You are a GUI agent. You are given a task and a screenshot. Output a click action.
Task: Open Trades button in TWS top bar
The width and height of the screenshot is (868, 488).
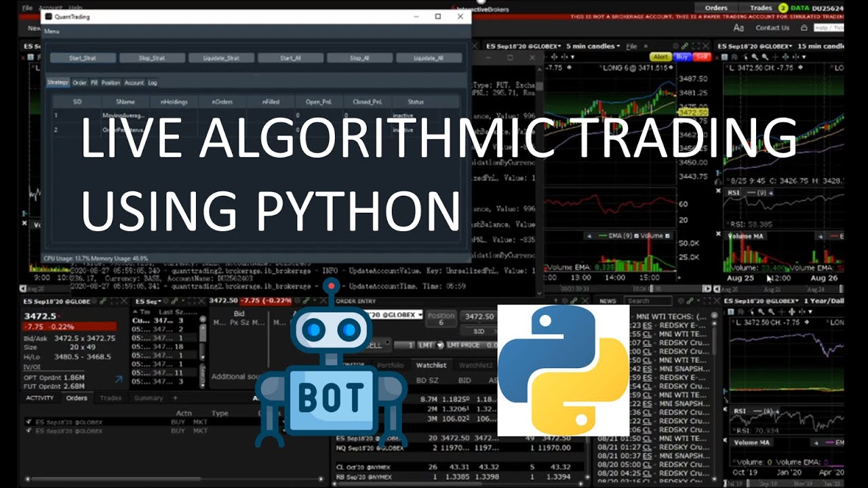pyautogui.click(x=761, y=8)
